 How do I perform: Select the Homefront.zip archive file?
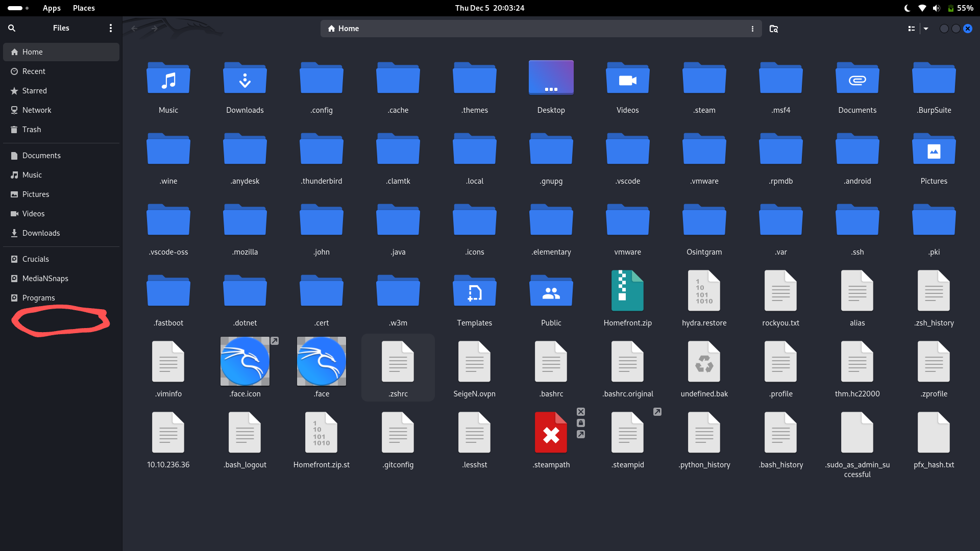pos(627,291)
